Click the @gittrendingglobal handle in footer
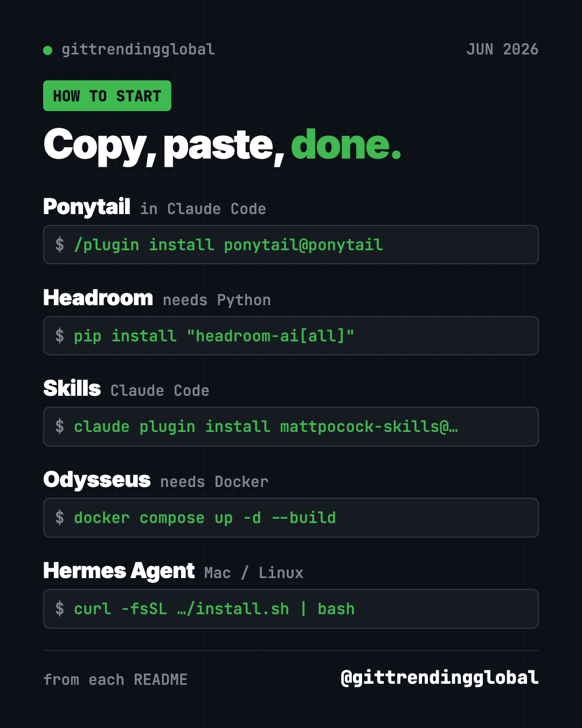The width and height of the screenshot is (582, 728). click(440, 678)
